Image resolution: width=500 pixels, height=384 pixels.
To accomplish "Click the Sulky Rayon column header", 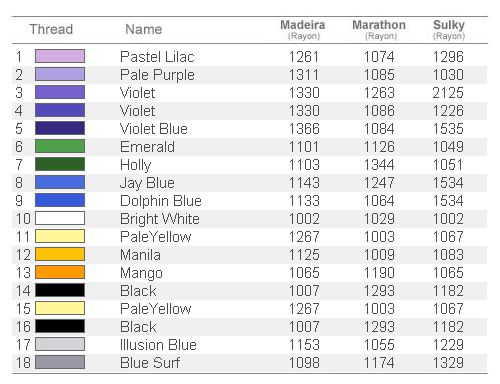I will (x=449, y=30).
